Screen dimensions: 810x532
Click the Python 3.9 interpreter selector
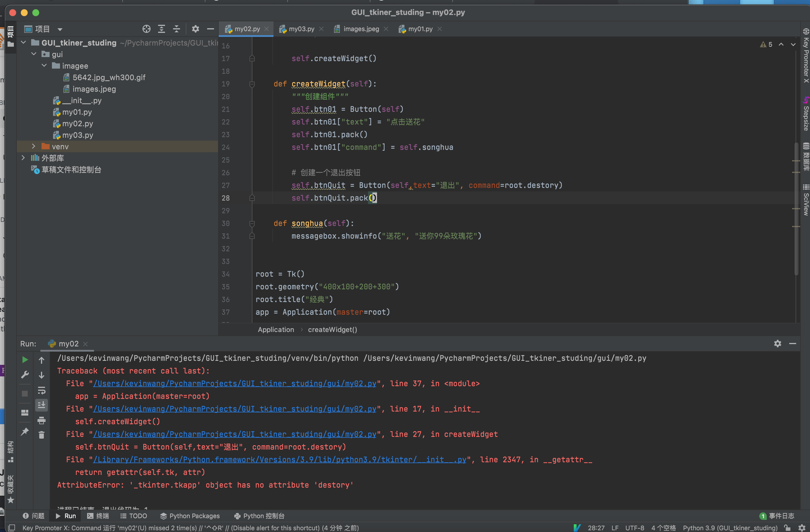(x=730, y=528)
